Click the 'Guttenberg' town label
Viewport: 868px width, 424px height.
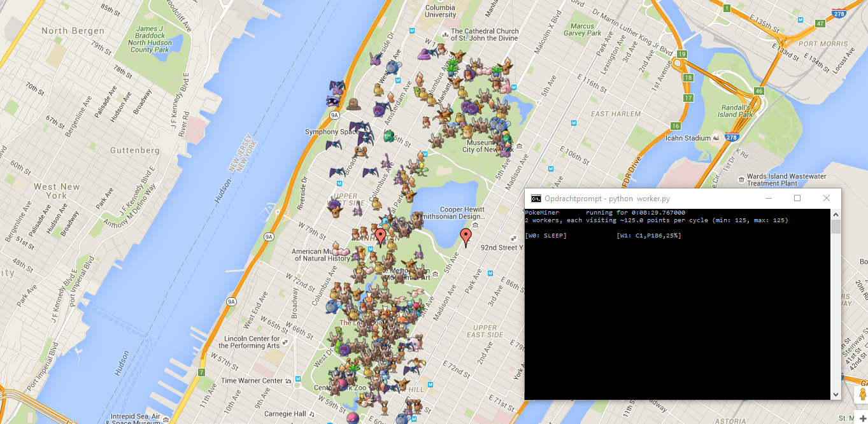pyautogui.click(x=135, y=150)
